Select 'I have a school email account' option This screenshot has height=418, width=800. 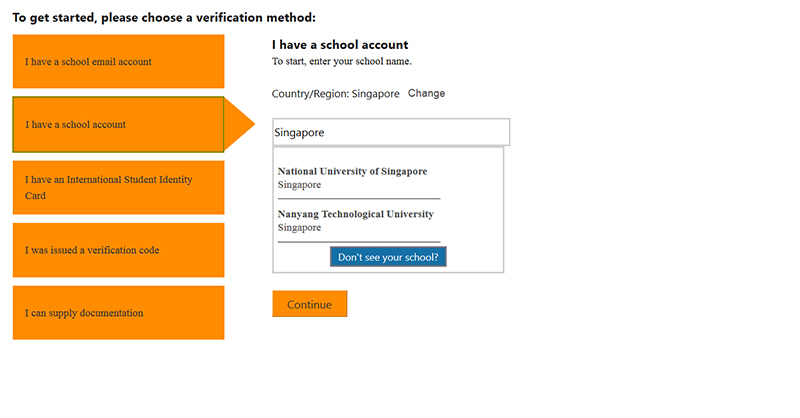tap(118, 61)
